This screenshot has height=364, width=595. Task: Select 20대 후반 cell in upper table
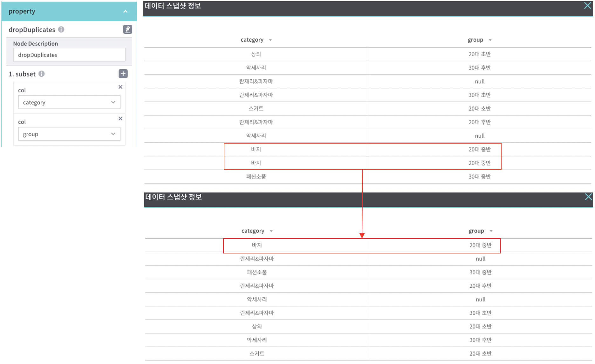pos(480,122)
